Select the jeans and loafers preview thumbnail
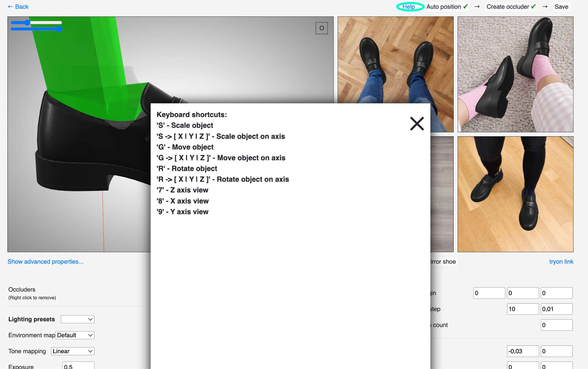588x369 pixels. click(x=395, y=60)
